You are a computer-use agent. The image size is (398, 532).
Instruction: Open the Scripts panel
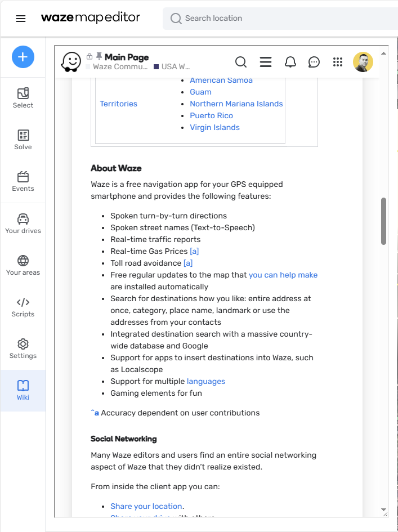[23, 307]
